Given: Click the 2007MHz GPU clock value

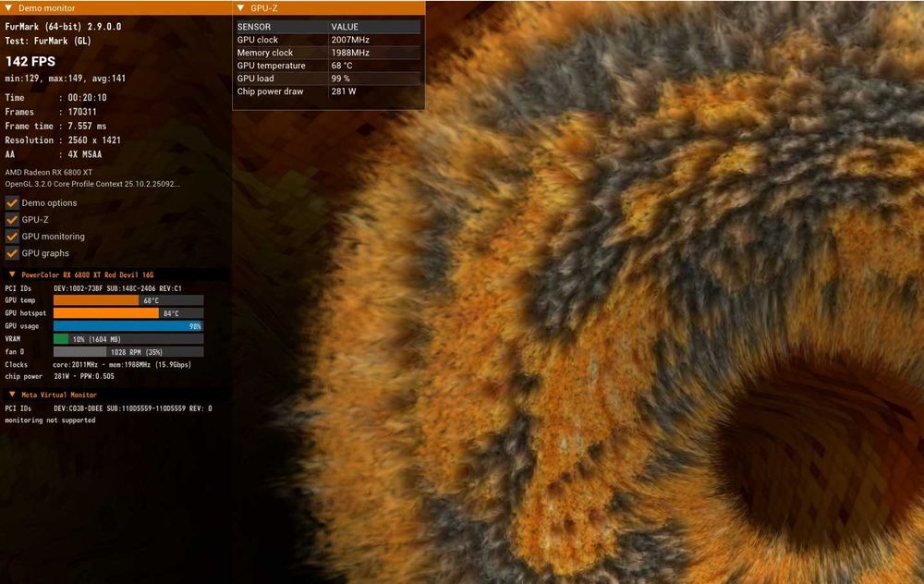Looking at the screenshot, I should pyautogui.click(x=350, y=40).
